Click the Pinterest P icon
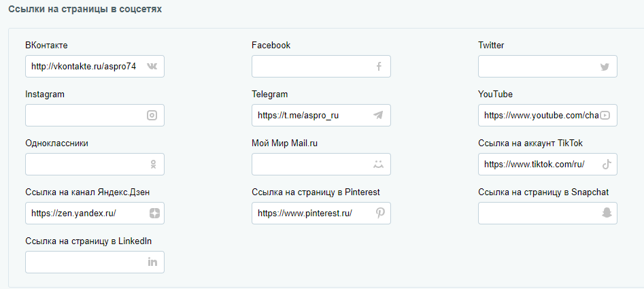Image resolution: width=644 pixels, height=289 pixels. 380,213
